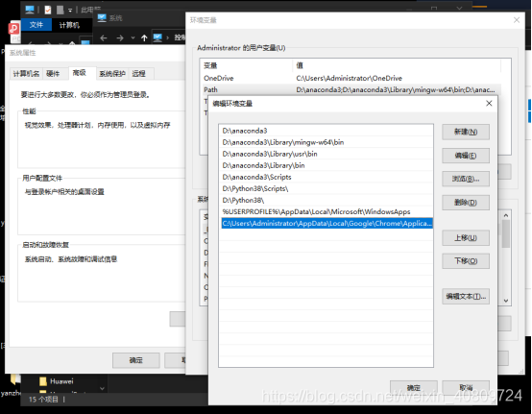Select D:\anaconda3\Library\bin entry
This screenshot has height=414, width=532.
326,165
